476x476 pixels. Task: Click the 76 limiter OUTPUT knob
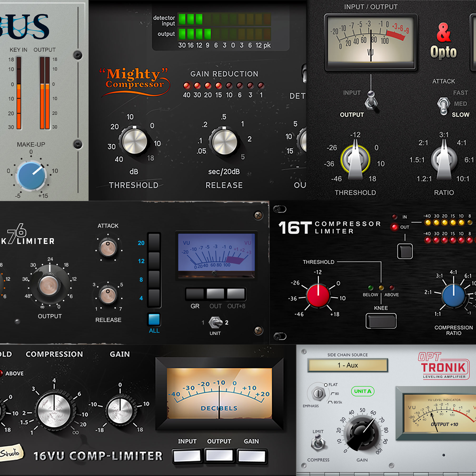(50, 285)
